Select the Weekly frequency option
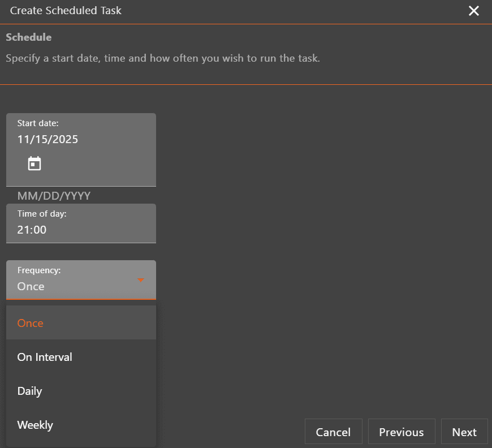This screenshot has width=492, height=448. click(35, 425)
